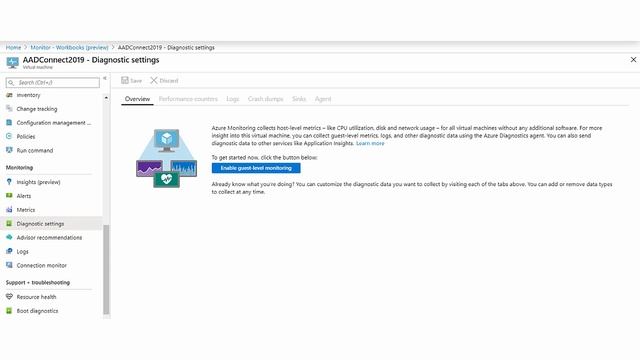The image size is (640, 360).
Task: Click the Advisor recommendations icon
Action: point(9,237)
